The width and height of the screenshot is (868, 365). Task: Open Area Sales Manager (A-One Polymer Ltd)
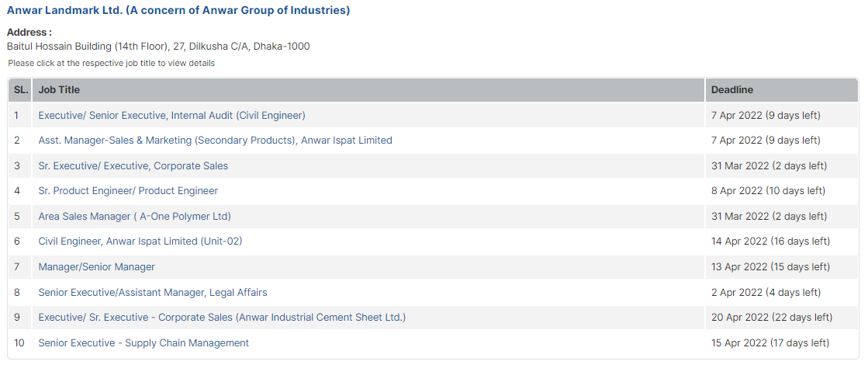(x=134, y=217)
